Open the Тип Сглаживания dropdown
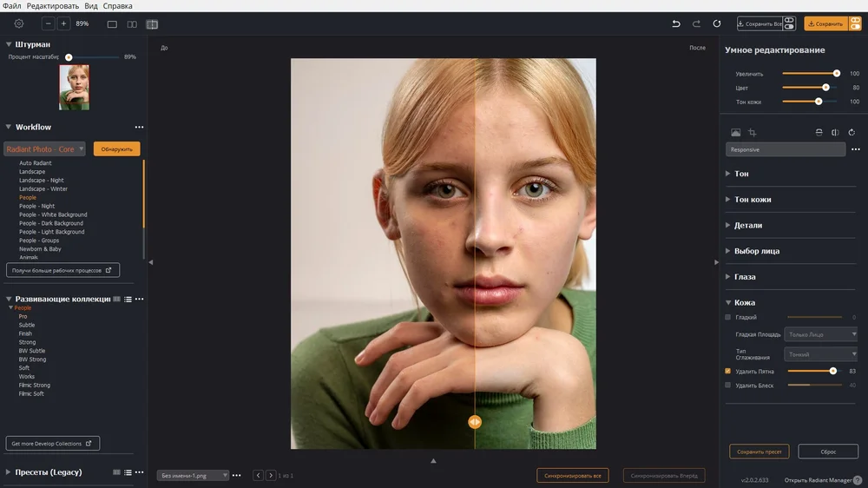868x488 pixels. coord(821,354)
